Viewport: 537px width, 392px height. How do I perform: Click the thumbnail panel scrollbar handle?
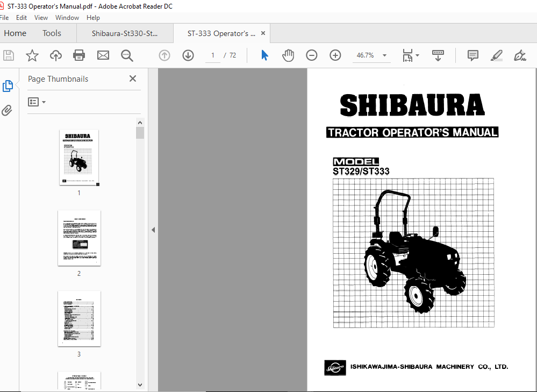pyautogui.click(x=140, y=133)
